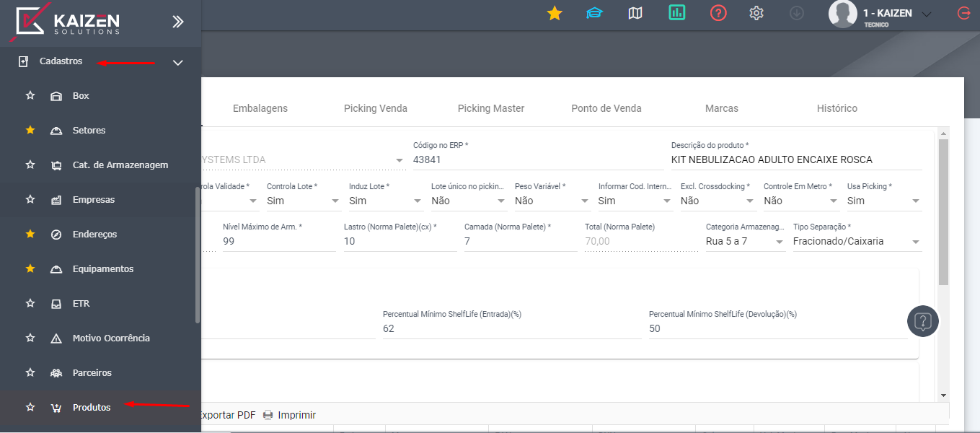Screen dimensions: 980x433
Task: Click the 1 - KAIZEN user name
Action: point(888,13)
